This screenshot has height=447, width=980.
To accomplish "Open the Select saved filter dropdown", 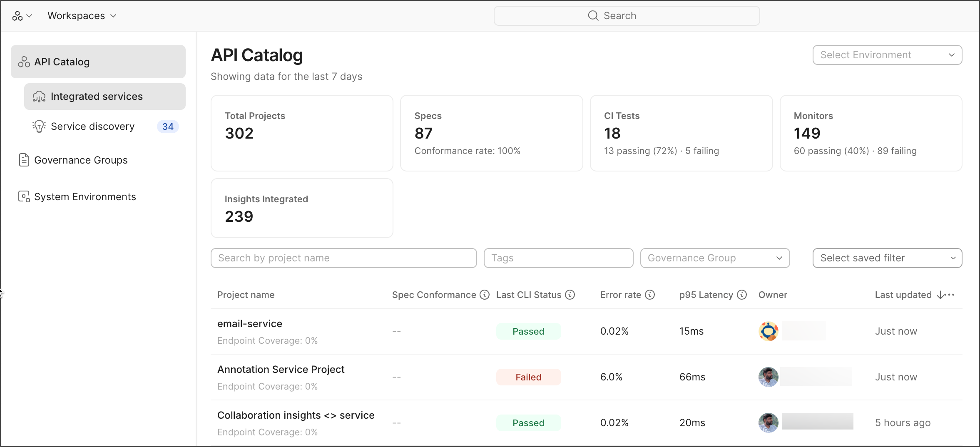I will (x=887, y=258).
